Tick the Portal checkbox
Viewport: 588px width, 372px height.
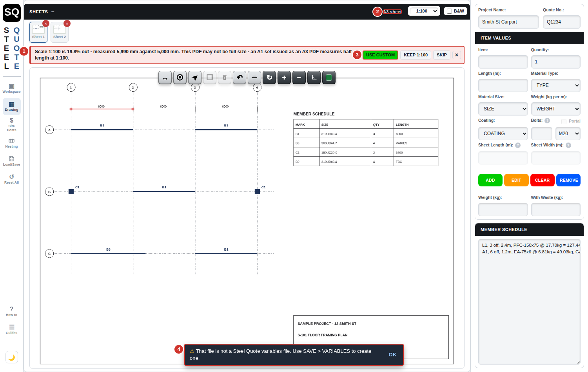pos(564,121)
